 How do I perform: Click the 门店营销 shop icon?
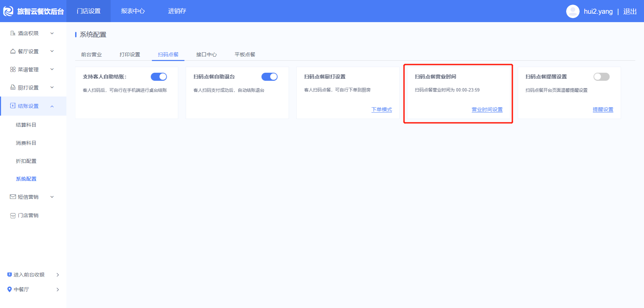pos(13,215)
